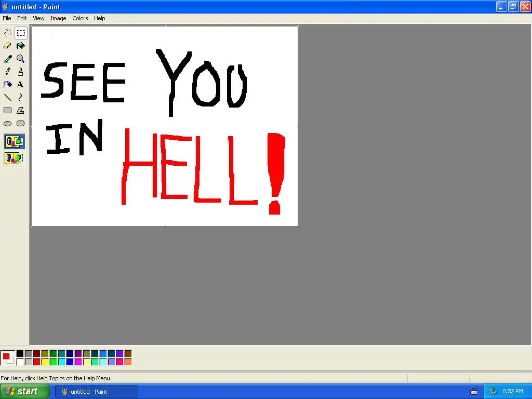Open the Help menu
532x399 pixels.
tap(99, 18)
